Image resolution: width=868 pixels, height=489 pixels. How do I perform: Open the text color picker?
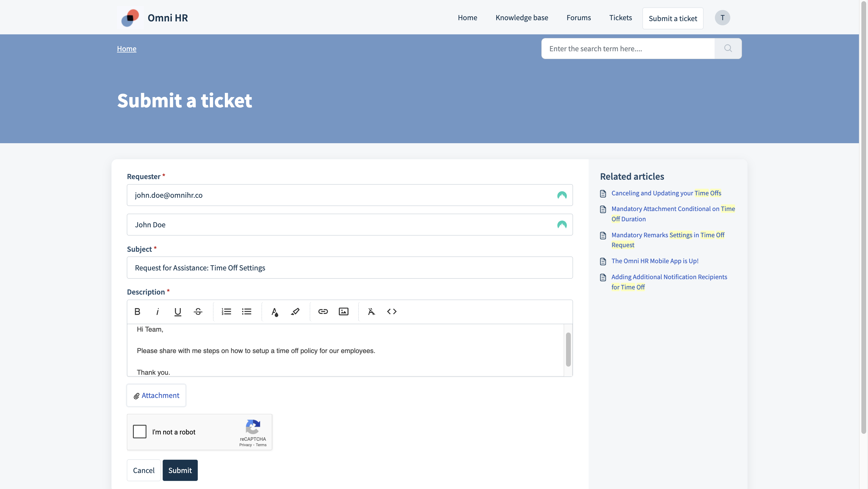275,311
